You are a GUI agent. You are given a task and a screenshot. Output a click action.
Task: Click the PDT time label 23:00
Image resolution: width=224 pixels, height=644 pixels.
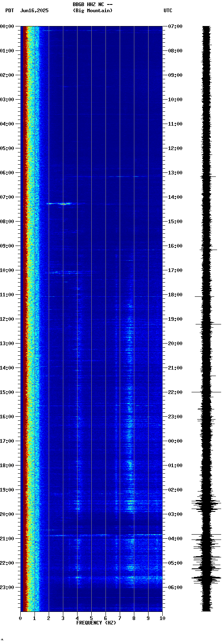tap(7, 587)
